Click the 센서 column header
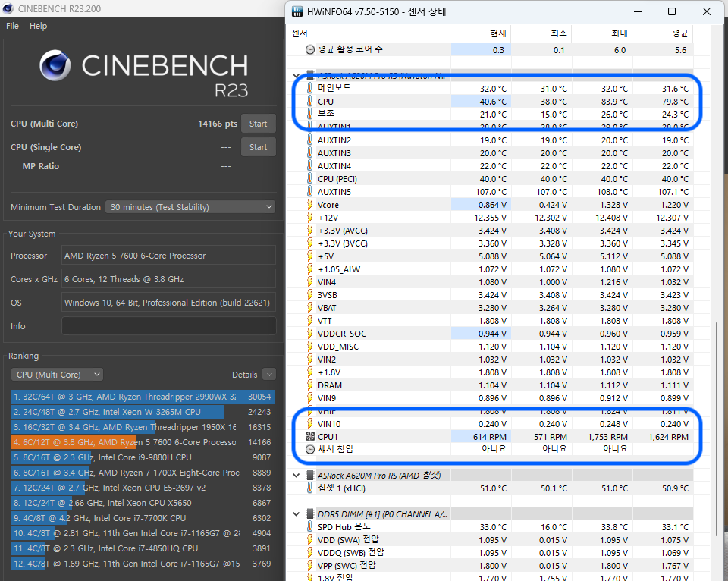 click(x=369, y=33)
